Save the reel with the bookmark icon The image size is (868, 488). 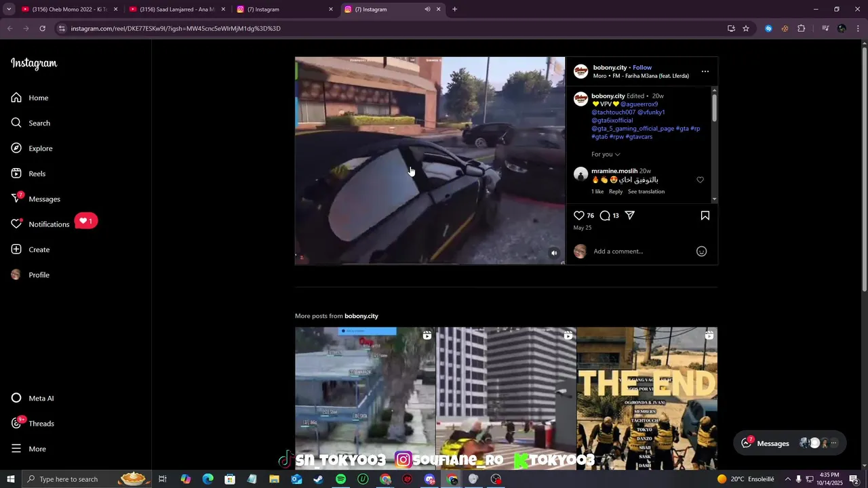coord(705,216)
